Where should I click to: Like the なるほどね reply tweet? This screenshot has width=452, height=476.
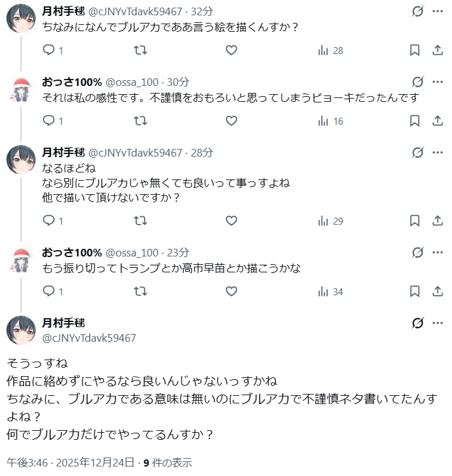[x=232, y=221]
